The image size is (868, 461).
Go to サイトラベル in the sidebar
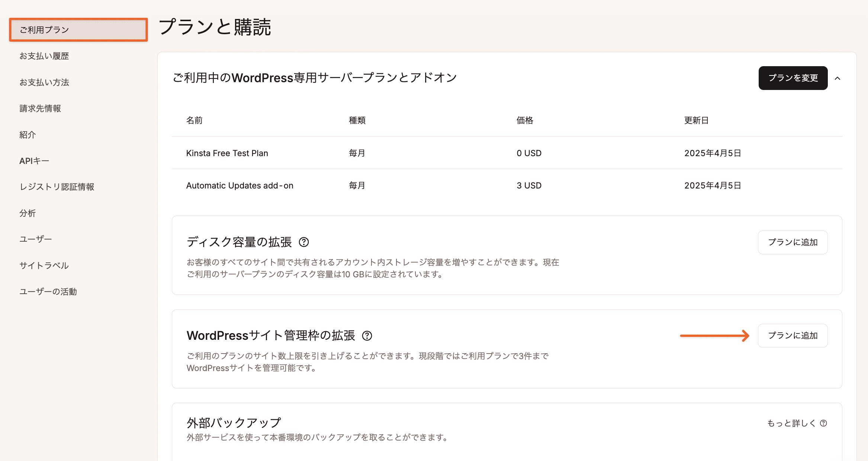coord(44,265)
